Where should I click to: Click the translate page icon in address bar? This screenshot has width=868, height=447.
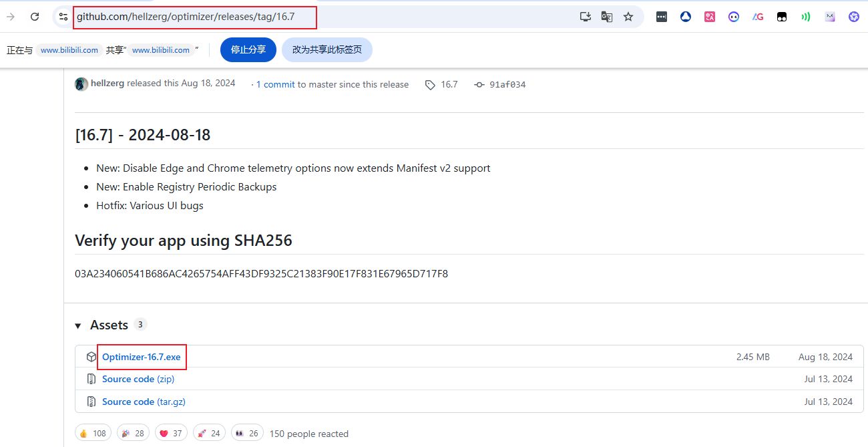(x=606, y=17)
